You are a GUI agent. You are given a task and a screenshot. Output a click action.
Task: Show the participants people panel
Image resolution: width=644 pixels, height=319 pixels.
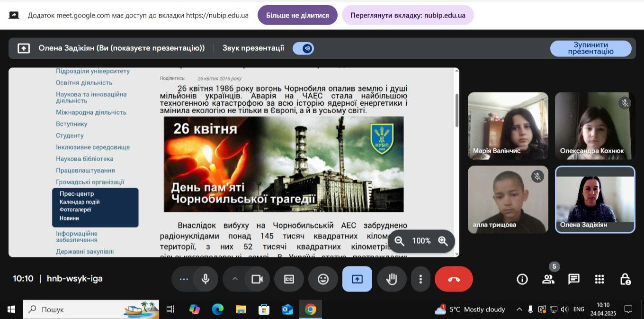[x=548, y=279]
